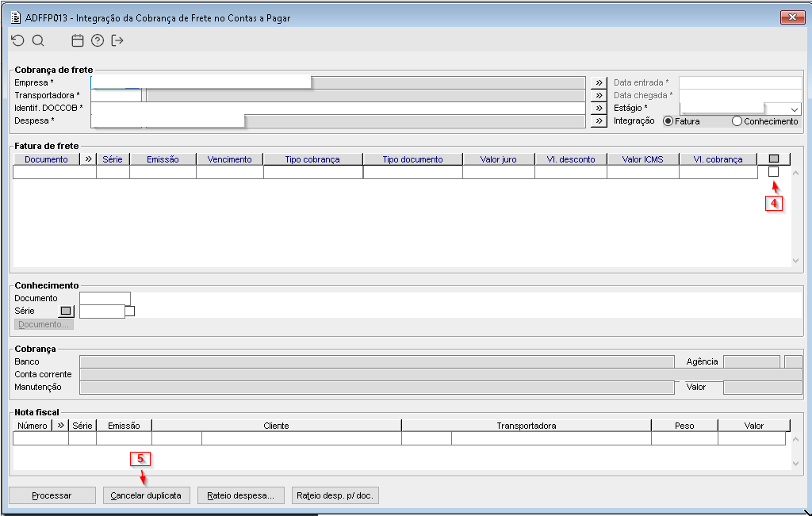The image size is (812, 516).
Task: Expand the Estágio dropdown
Action: coord(795,109)
